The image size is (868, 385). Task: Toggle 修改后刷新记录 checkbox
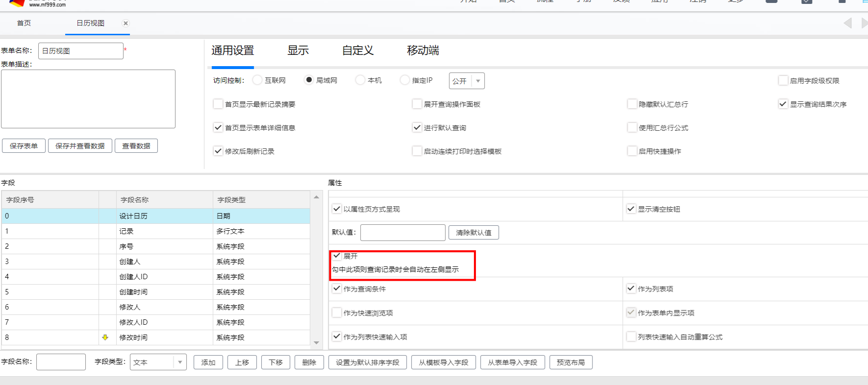[x=218, y=151]
